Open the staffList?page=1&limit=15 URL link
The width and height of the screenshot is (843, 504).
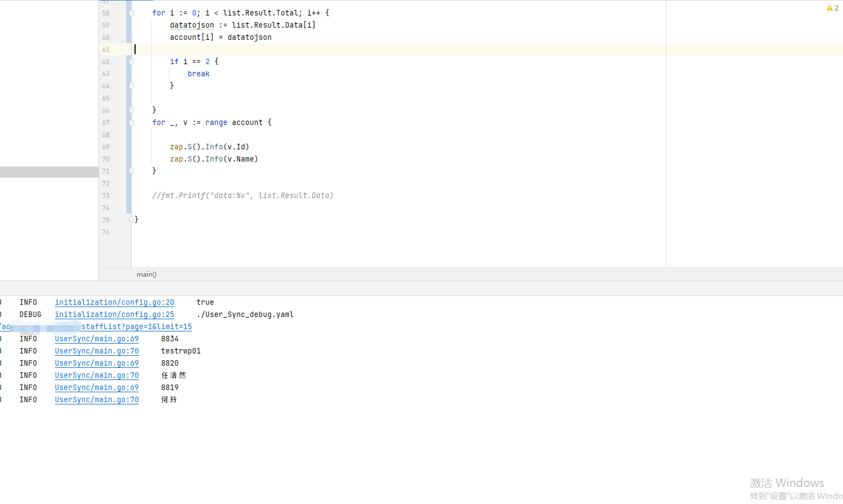(136, 326)
